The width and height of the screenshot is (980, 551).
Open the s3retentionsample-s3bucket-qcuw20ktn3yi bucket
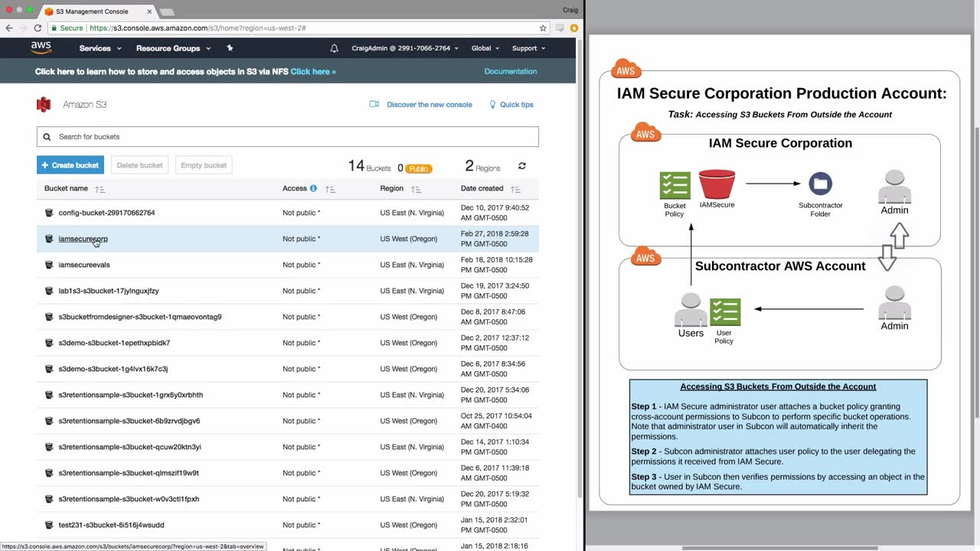click(x=130, y=447)
